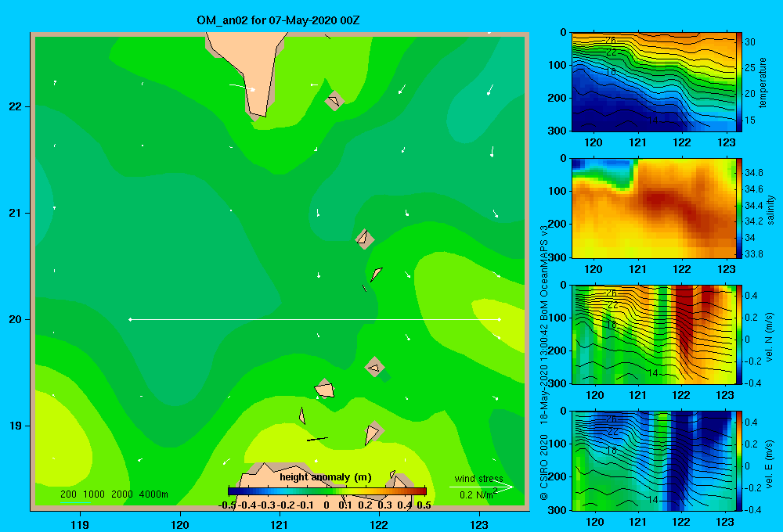Click the island near 122 longitude, 19.5 latitude
783x532 pixels.
coord(374,367)
